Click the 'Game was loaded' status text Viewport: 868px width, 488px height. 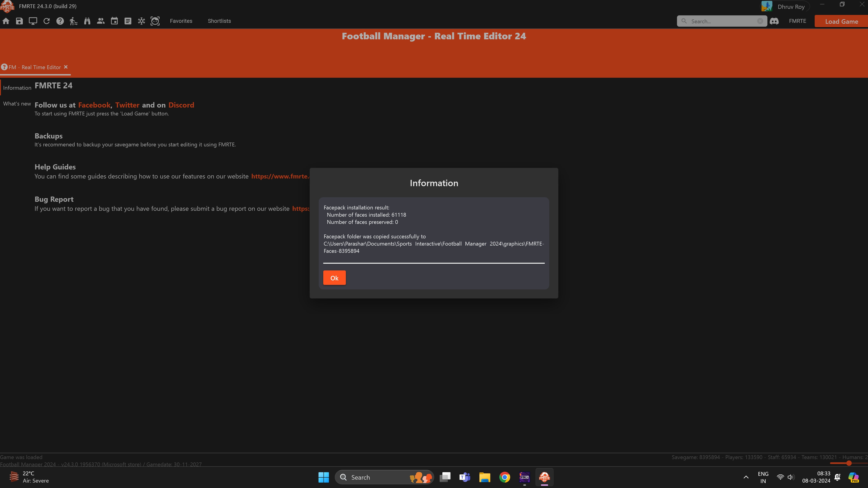(x=21, y=457)
